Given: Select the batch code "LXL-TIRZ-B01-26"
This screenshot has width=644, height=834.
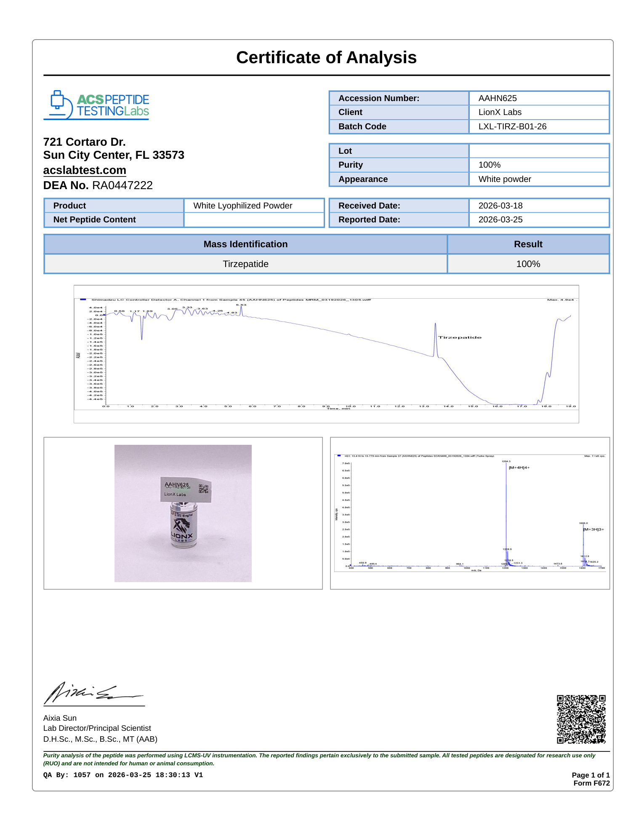Looking at the screenshot, I should point(512,126).
